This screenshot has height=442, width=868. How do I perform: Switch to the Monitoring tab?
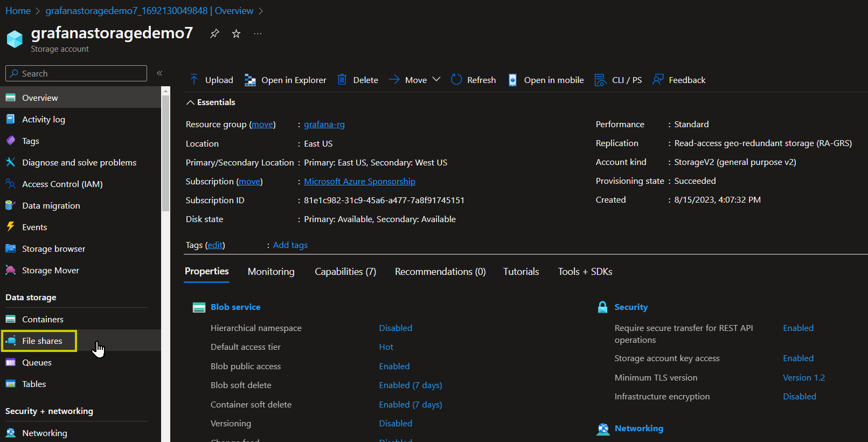pyautogui.click(x=271, y=272)
